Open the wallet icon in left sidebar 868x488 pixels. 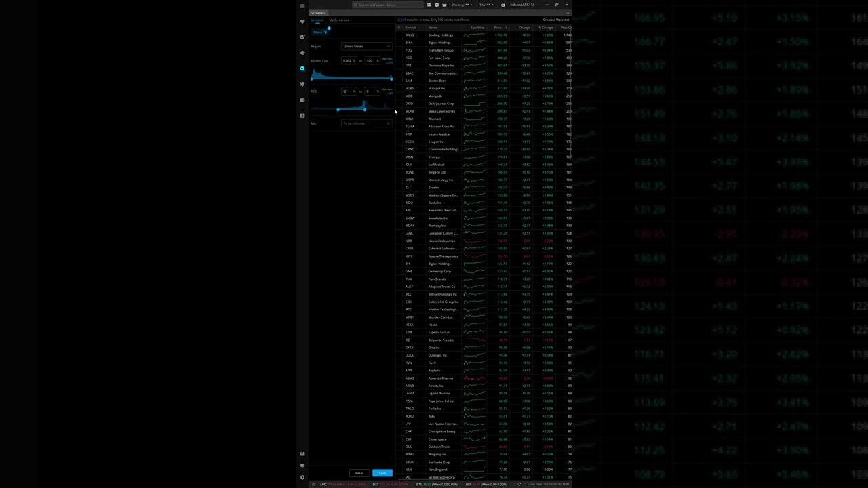coord(302,100)
